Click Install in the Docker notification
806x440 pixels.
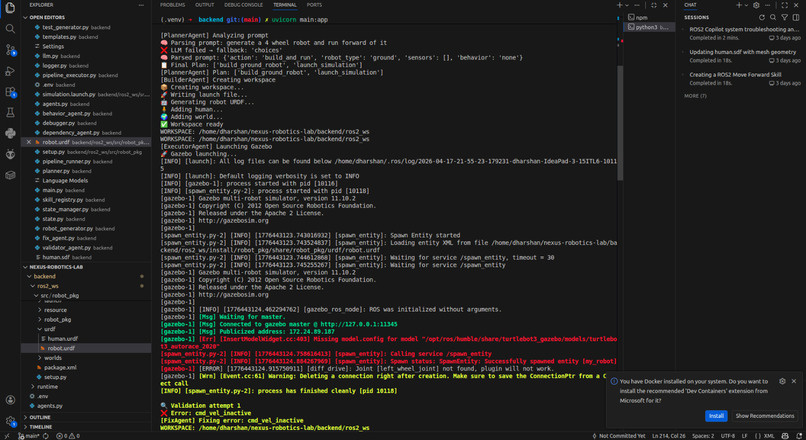pyautogui.click(x=716, y=416)
